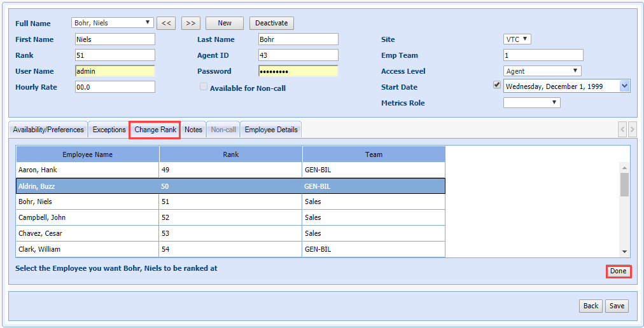This screenshot has width=644, height=328.
Task: Go to previous employee with << button
Action: (166, 23)
